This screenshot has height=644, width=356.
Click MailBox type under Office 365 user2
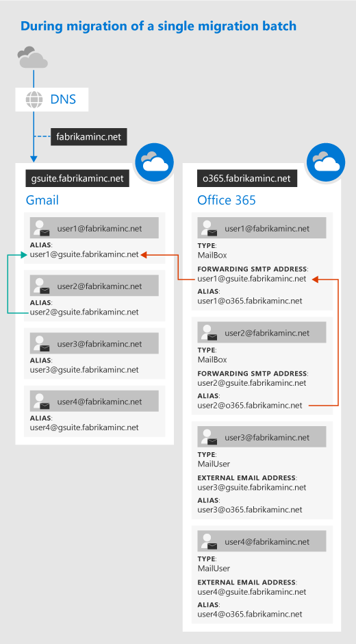pos(212,360)
